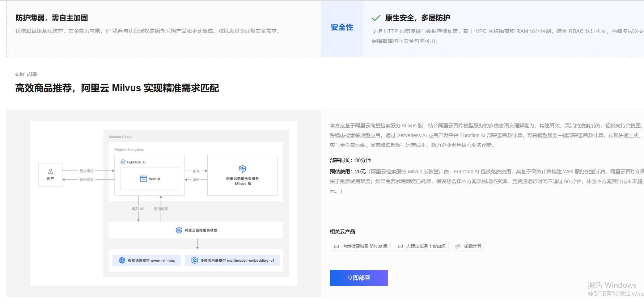Click the WebUI window icon in diagram
This screenshot has width=644, height=304.
(x=143, y=179)
